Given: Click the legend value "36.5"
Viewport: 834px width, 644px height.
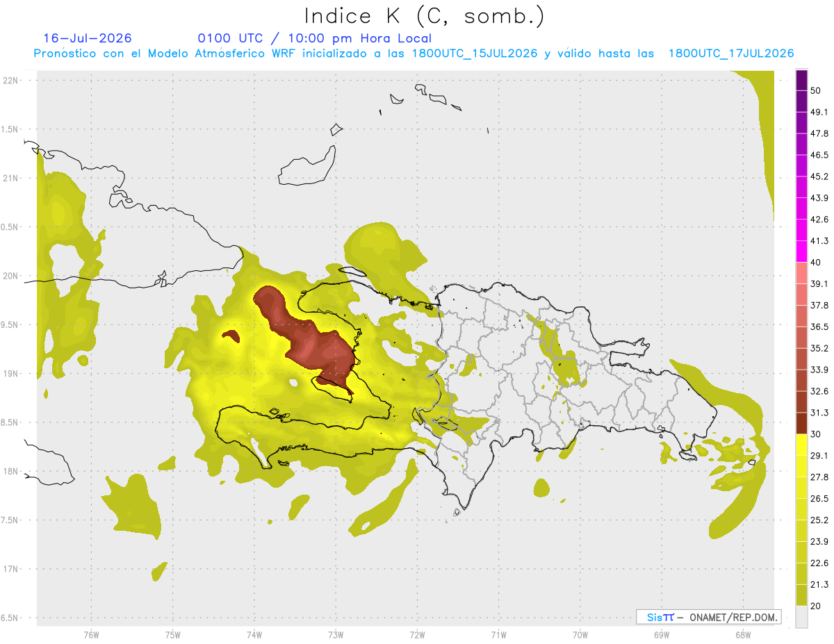Looking at the screenshot, I should 819,327.
